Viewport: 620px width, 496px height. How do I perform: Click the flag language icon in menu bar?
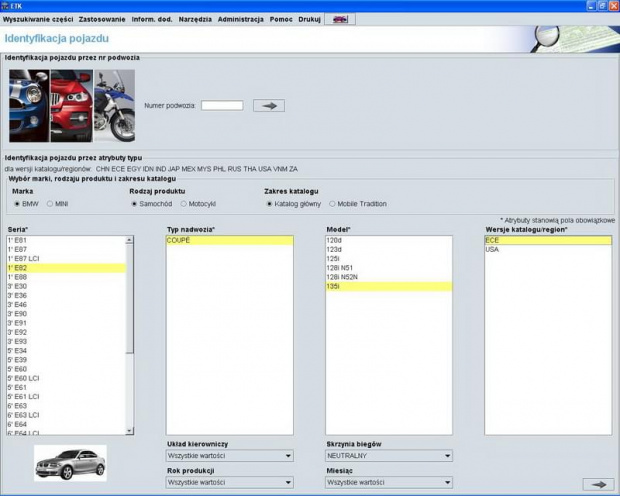tap(340, 19)
